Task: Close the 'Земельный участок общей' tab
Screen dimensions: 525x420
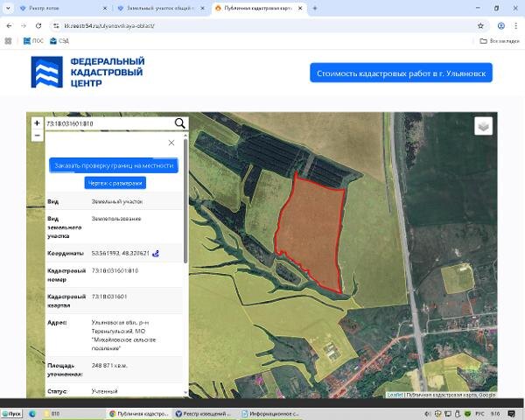Action: tap(202, 8)
